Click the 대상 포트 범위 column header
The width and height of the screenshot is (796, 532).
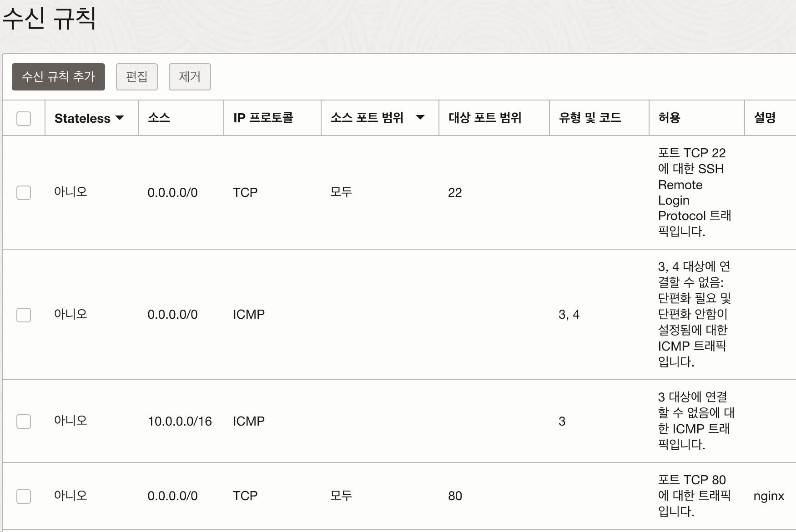[484, 118]
